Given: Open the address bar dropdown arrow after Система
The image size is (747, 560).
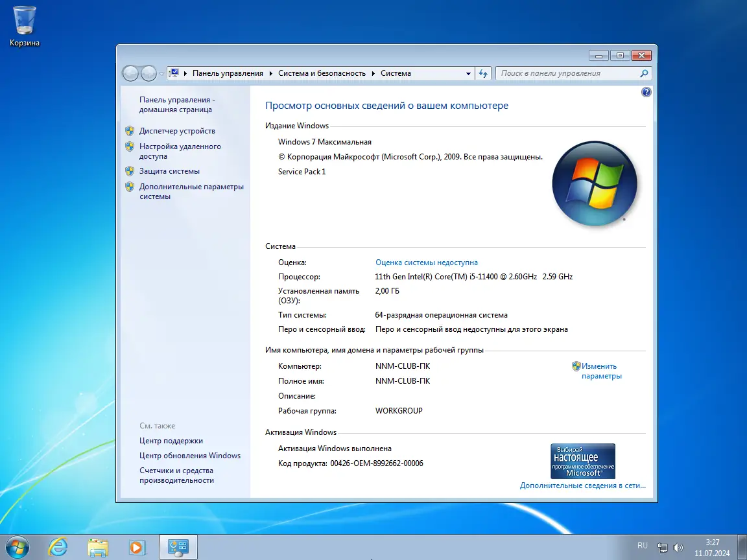Looking at the screenshot, I should click(468, 73).
